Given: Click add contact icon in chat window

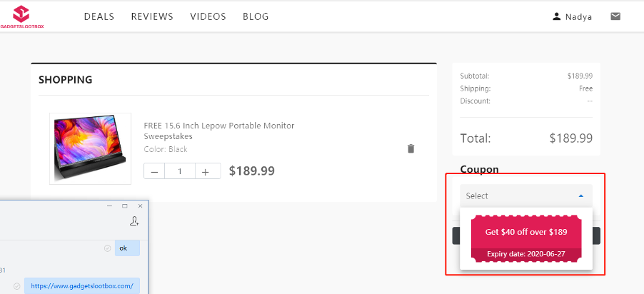Looking at the screenshot, I should tap(134, 222).
